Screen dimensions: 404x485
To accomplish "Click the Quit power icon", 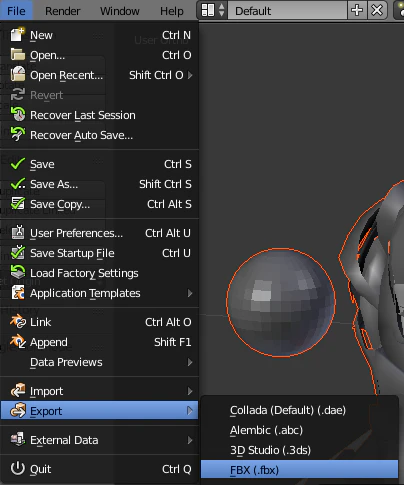I will coord(18,468).
